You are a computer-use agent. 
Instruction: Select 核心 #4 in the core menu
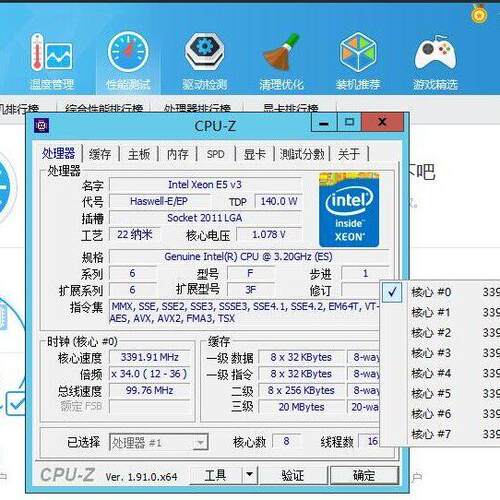point(440,373)
